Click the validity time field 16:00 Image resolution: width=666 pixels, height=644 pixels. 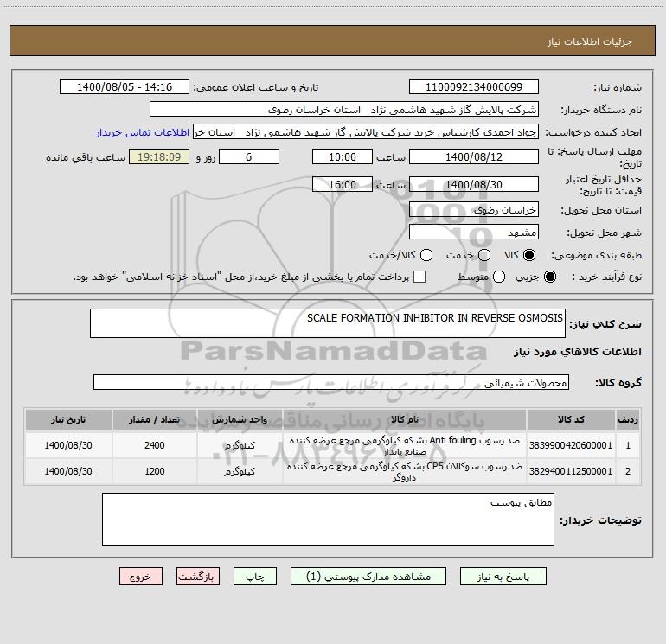[343, 184]
